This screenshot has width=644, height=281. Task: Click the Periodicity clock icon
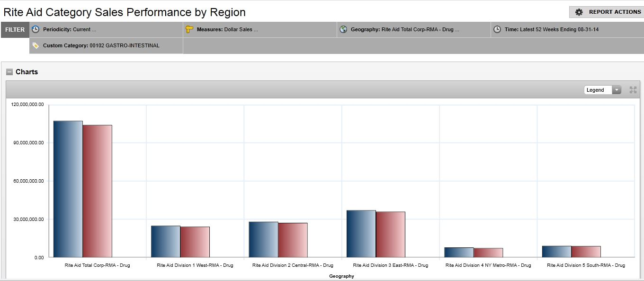tap(36, 29)
